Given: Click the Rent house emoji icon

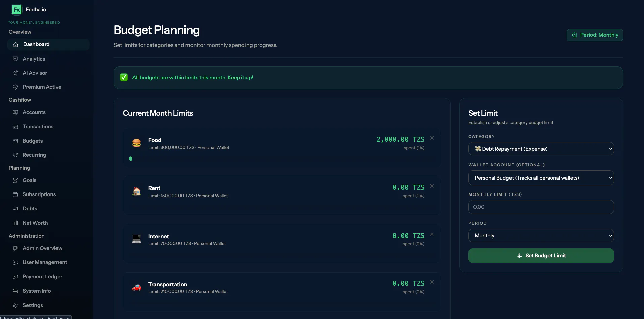Looking at the screenshot, I should tap(137, 191).
